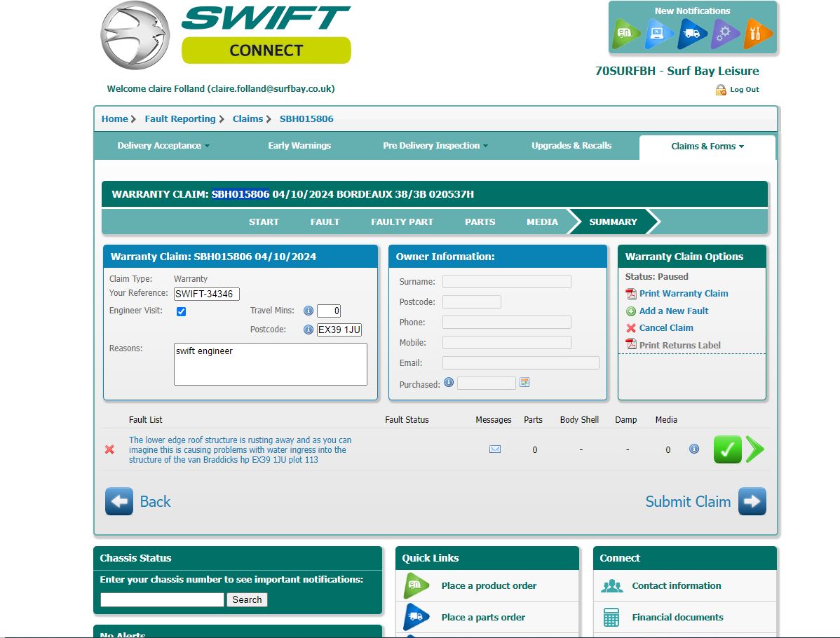Viewport: 840px width, 638px height.
Task: Click the Place a product order icon
Action: coord(416,585)
